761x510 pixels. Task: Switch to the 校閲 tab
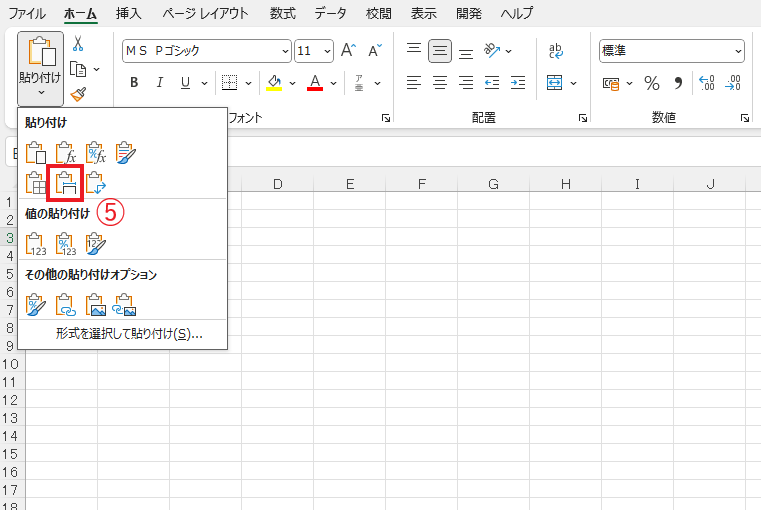click(379, 13)
